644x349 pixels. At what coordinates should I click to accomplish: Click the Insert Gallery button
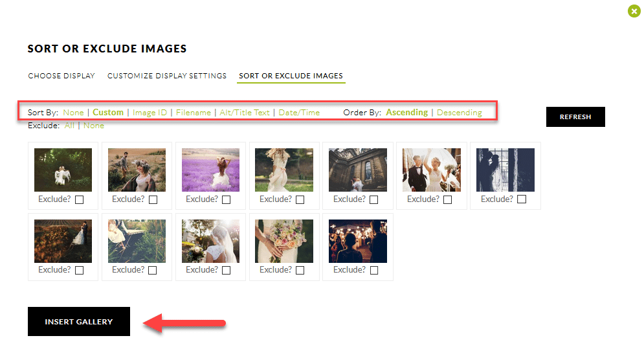pyautogui.click(x=79, y=322)
